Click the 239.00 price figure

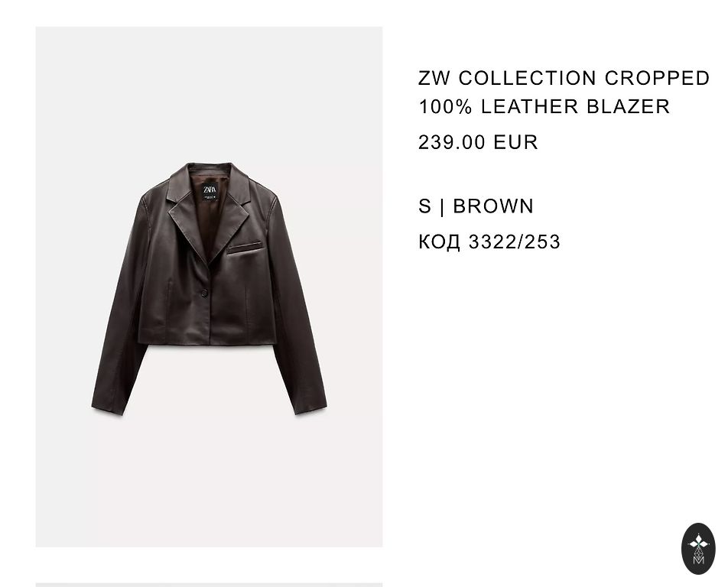[x=451, y=142]
